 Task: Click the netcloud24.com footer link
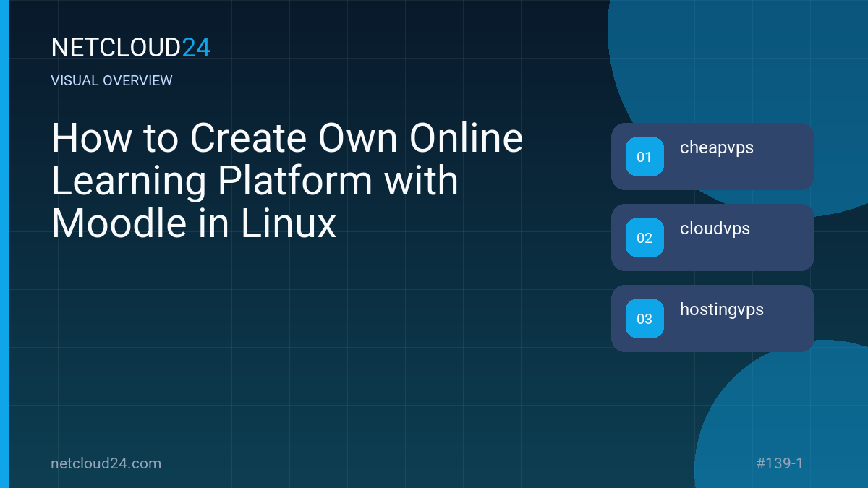point(106,463)
